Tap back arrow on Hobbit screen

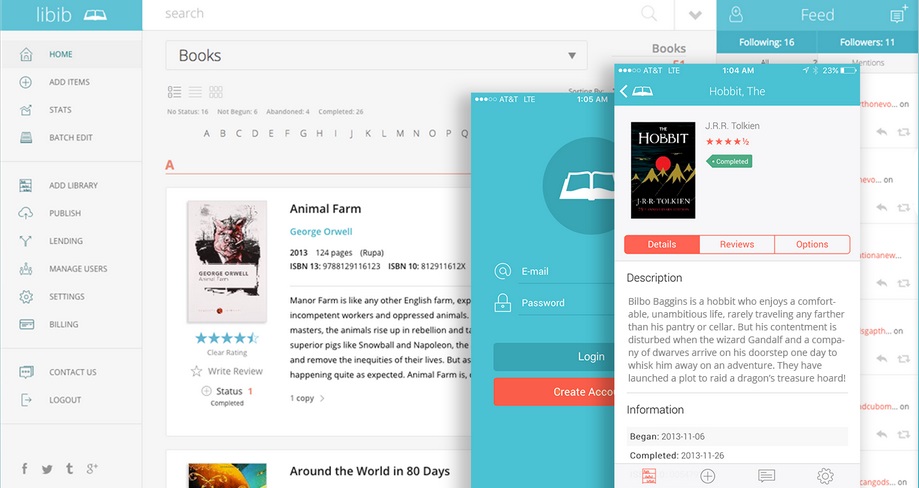tap(625, 91)
